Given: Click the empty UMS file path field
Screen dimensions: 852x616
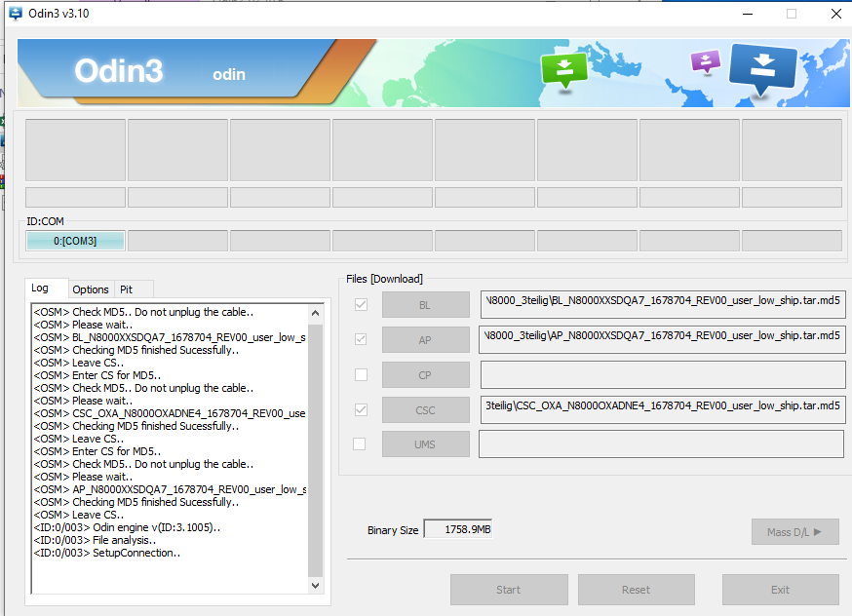Looking at the screenshot, I should [x=661, y=443].
